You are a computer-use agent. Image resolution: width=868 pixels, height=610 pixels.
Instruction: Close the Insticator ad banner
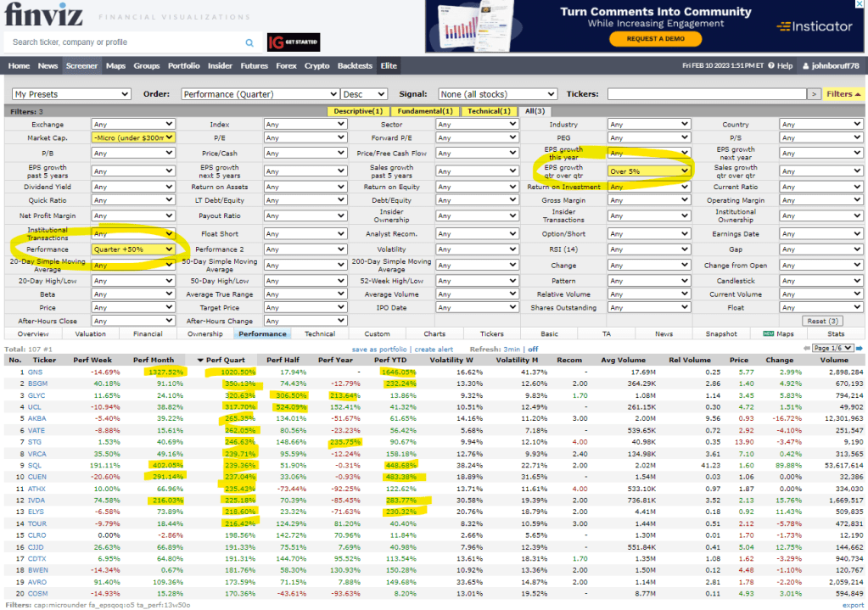click(x=861, y=4)
